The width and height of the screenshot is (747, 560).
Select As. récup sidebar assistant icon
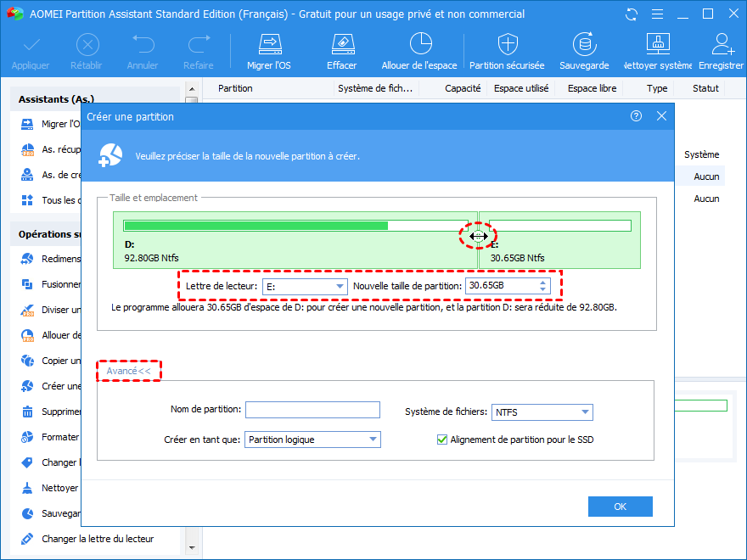(28, 149)
